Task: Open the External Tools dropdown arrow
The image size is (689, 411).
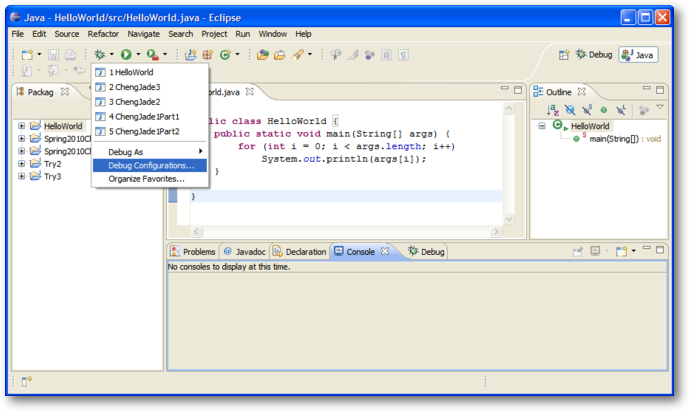Action: [x=165, y=55]
